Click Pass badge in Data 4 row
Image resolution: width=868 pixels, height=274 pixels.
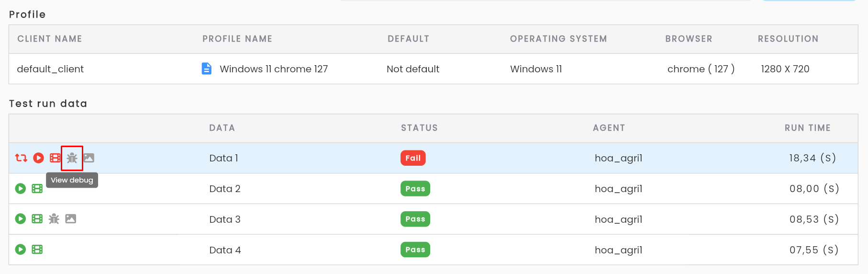pyautogui.click(x=415, y=250)
